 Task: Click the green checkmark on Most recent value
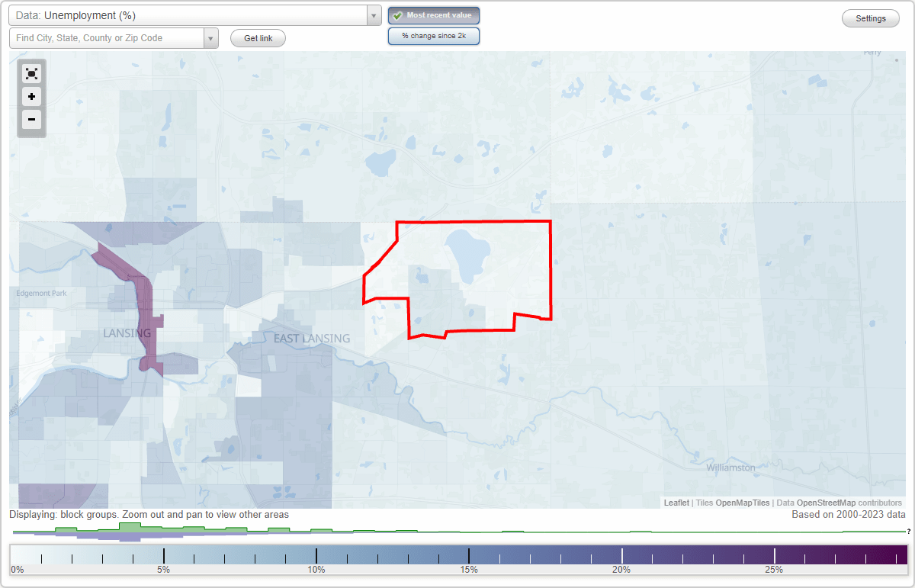[x=399, y=14]
